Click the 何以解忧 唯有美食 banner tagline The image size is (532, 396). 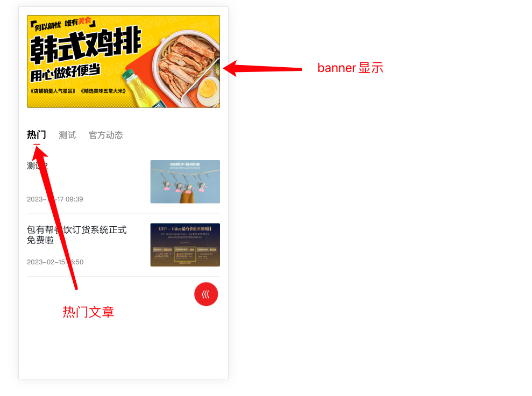63,24
